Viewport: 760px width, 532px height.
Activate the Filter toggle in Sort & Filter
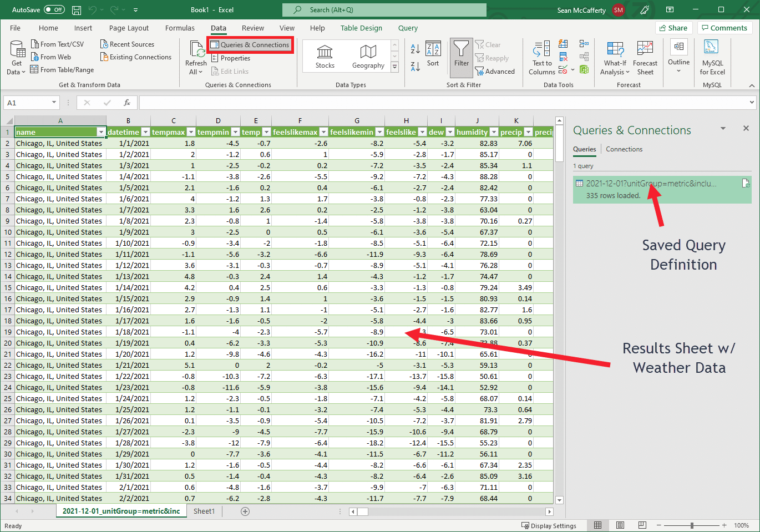(461, 55)
